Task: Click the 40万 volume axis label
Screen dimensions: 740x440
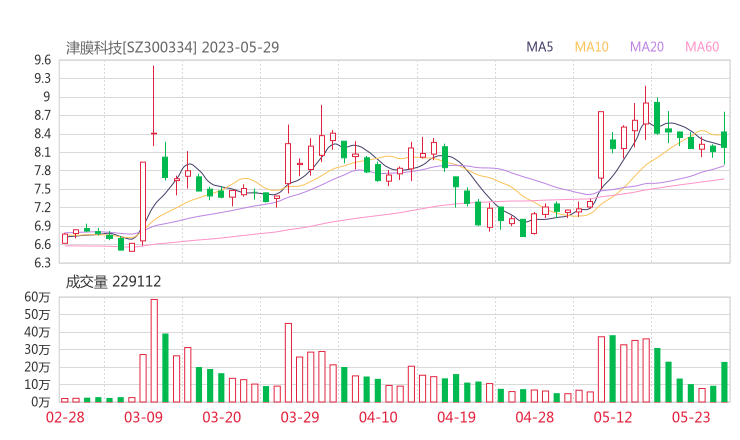Action: point(37,332)
